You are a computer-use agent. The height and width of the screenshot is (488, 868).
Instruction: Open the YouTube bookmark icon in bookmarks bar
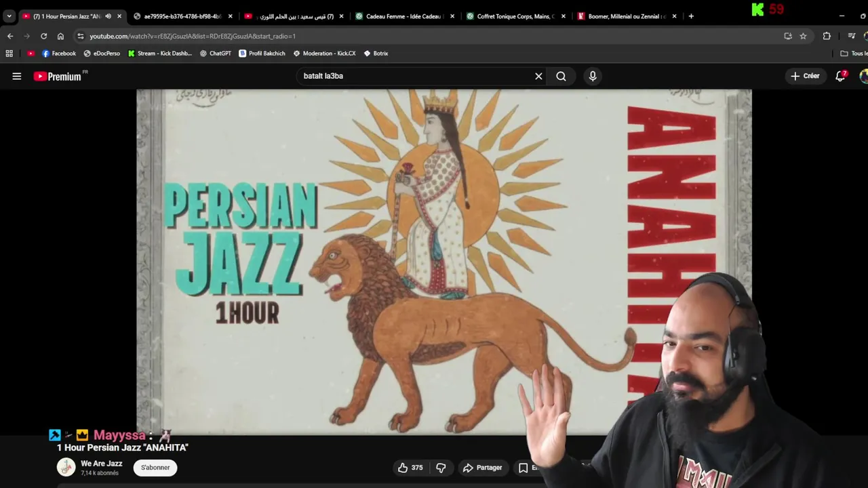pyautogui.click(x=31, y=53)
